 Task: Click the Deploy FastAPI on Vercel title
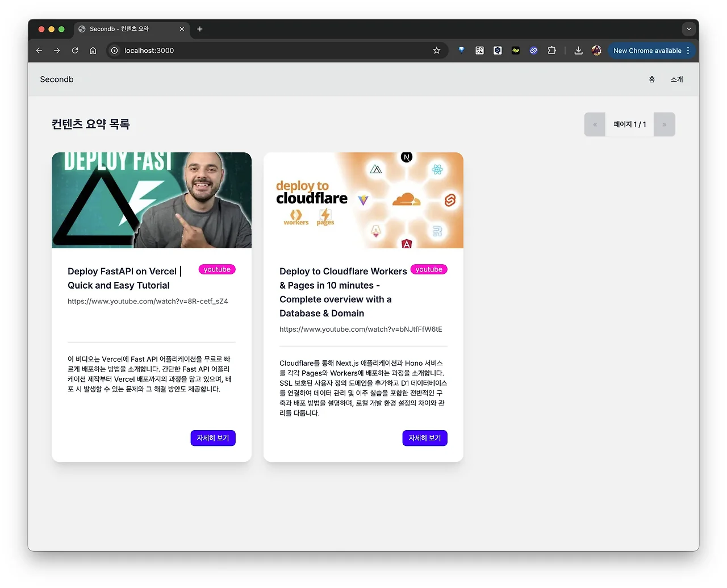[x=125, y=278]
